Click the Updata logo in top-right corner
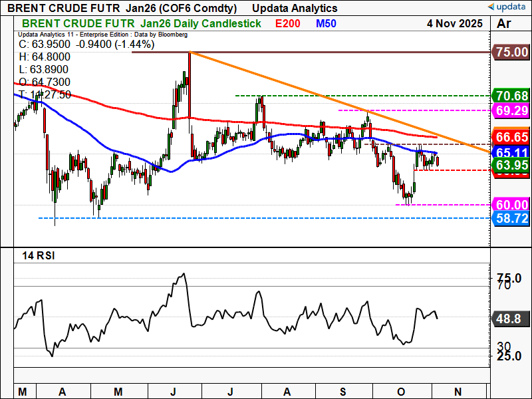This screenshot has width=532, height=399. 507,8
